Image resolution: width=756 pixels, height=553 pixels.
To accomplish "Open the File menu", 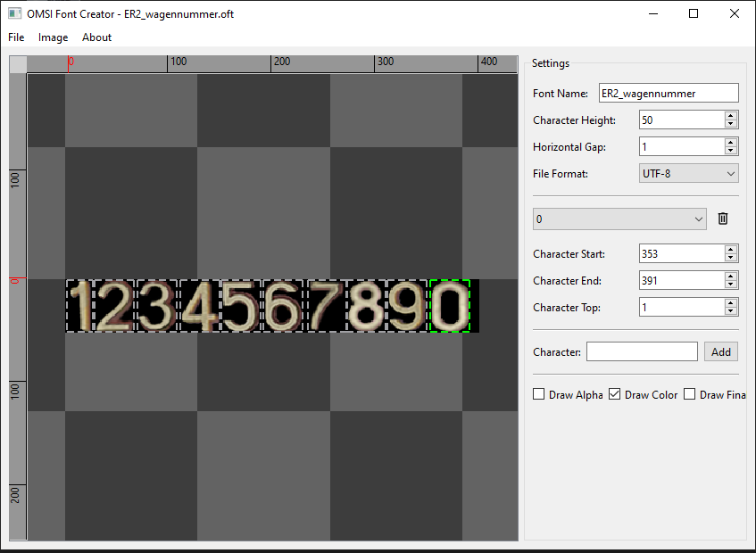I will pyautogui.click(x=17, y=37).
